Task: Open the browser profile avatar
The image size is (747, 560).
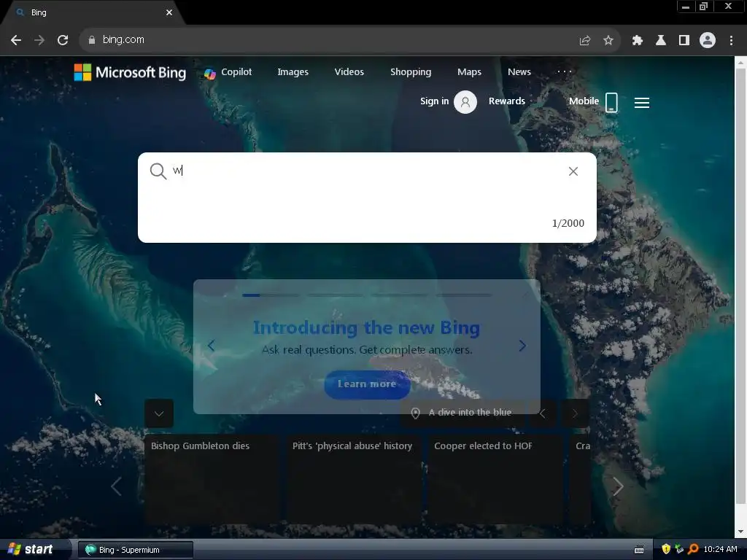Action: (x=708, y=41)
